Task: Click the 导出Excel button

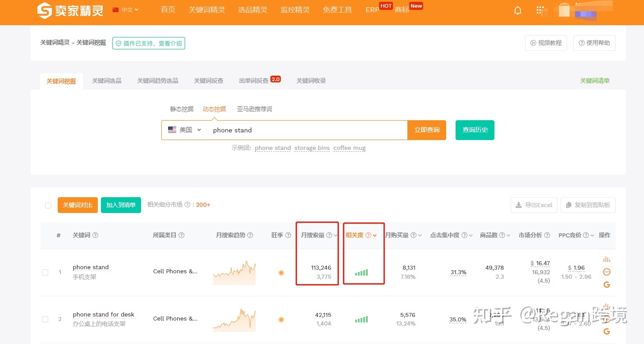Action: coord(534,205)
